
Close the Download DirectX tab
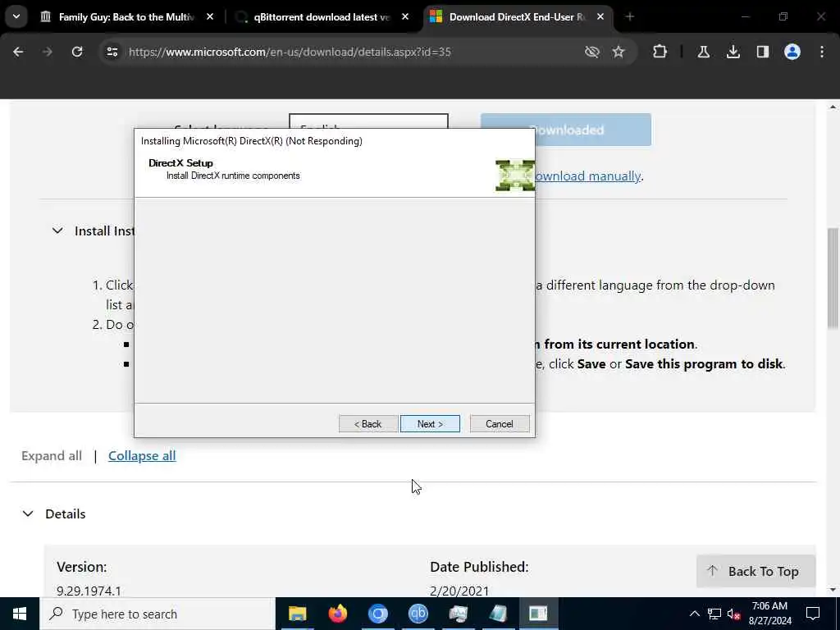tap(600, 17)
